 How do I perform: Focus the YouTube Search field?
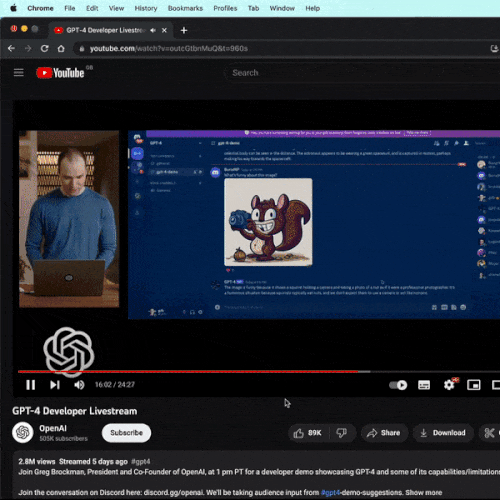(x=362, y=73)
